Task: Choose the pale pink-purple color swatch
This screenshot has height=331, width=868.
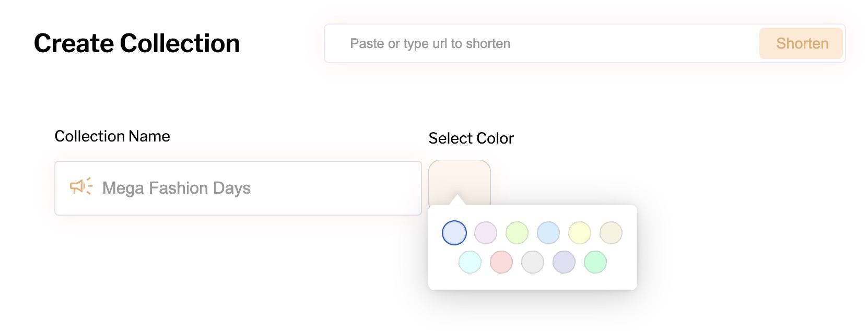Action: click(486, 233)
